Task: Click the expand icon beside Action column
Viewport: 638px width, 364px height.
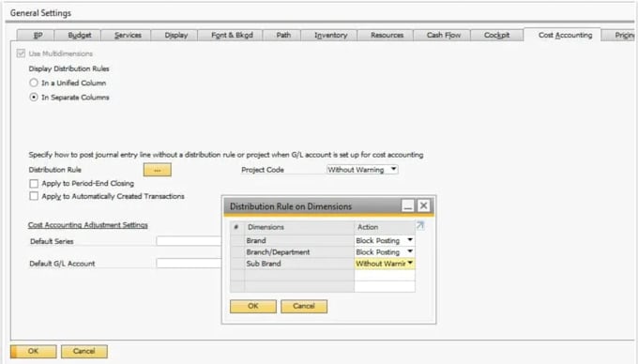Action: click(x=420, y=225)
